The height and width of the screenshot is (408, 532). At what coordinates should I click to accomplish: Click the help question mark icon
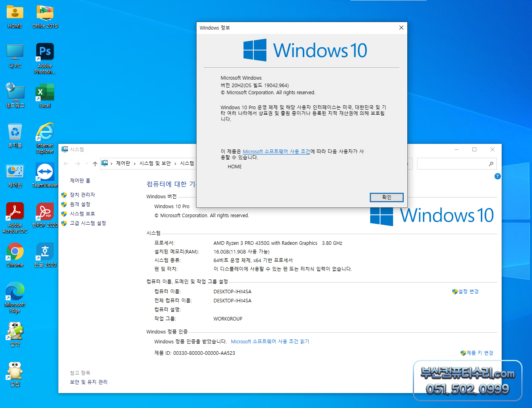(498, 176)
